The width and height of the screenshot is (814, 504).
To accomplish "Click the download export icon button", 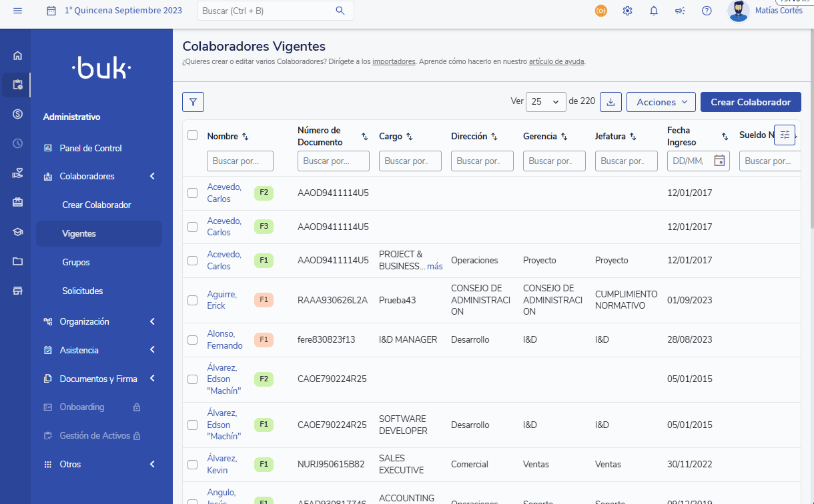I will click(610, 102).
